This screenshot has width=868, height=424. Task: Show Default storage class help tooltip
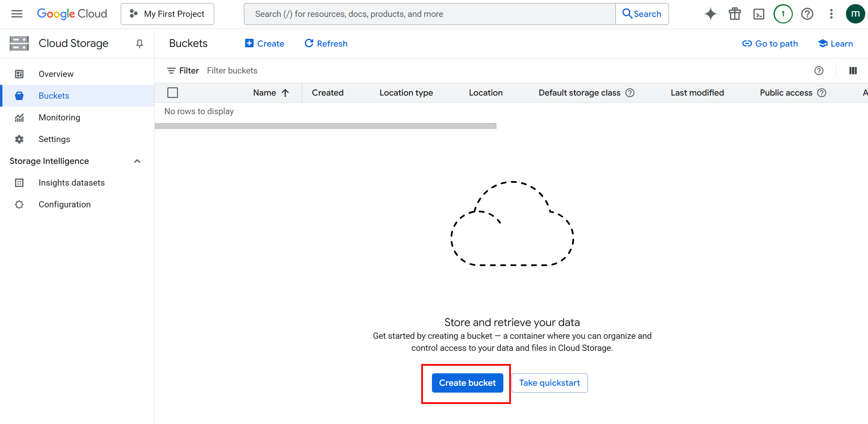tap(630, 92)
